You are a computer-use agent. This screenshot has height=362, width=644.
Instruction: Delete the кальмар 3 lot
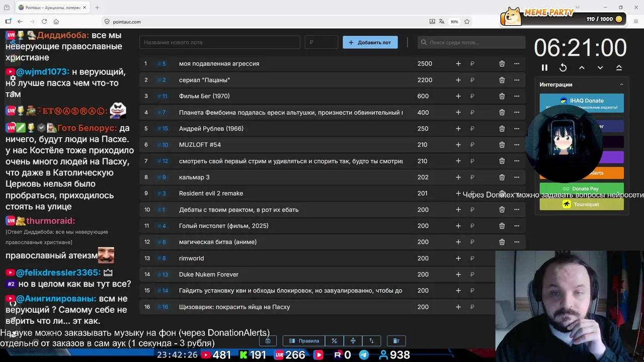[502, 177]
